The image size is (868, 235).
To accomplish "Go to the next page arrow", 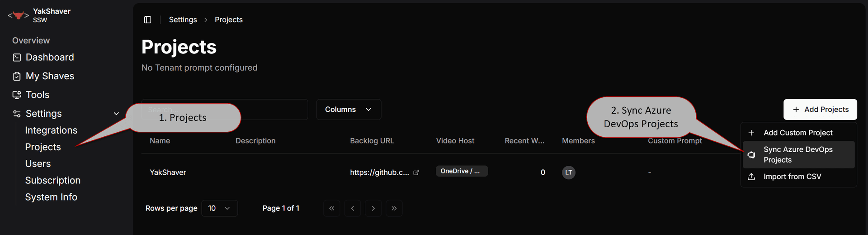I will [x=373, y=208].
